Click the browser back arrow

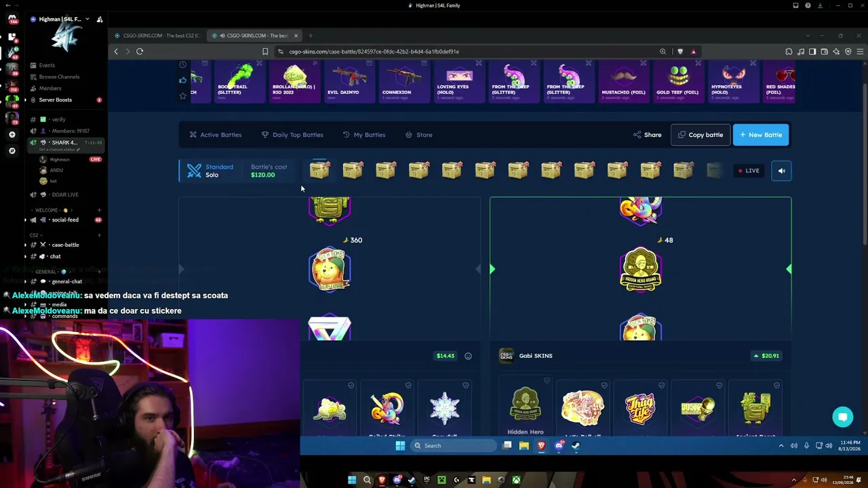116,52
